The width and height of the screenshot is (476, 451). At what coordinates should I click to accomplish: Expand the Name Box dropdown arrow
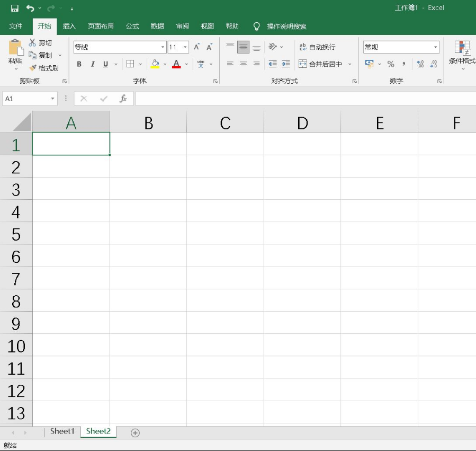point(53,99)
